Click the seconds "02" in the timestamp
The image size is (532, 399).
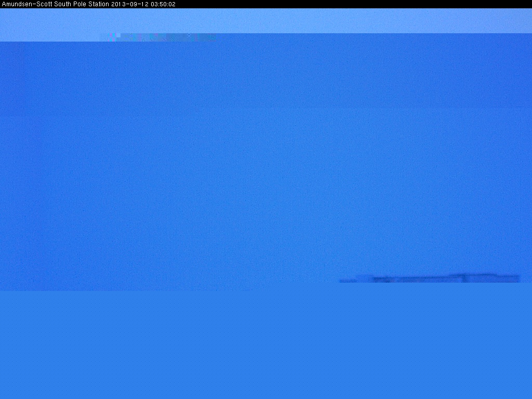click(172, 4)
